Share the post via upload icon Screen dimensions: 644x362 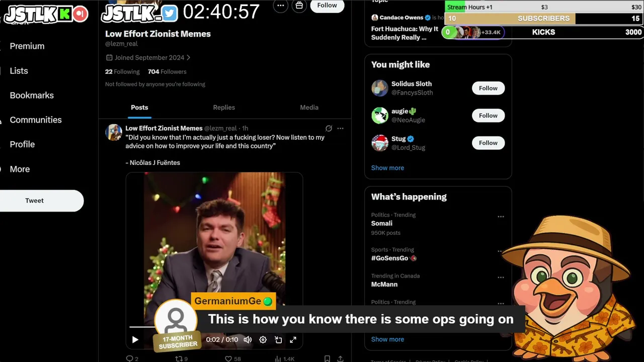(341, 358)
